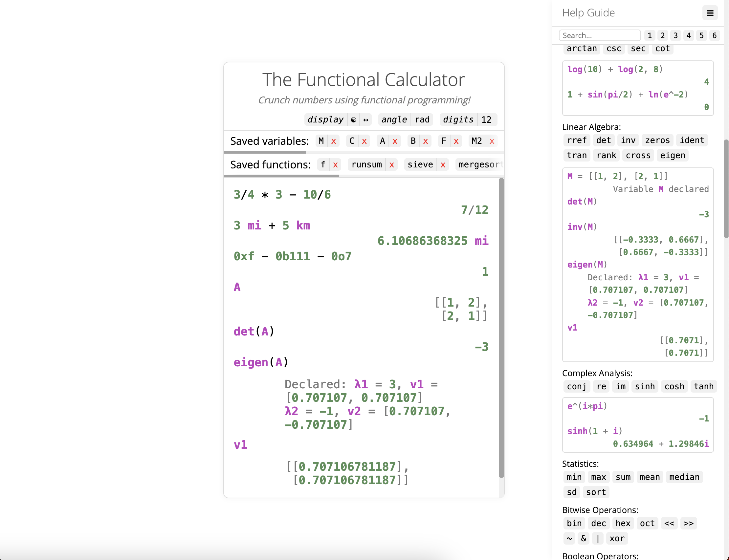Click the xor bitwise operator chip

pyautogui.click(x=617, y=538)
